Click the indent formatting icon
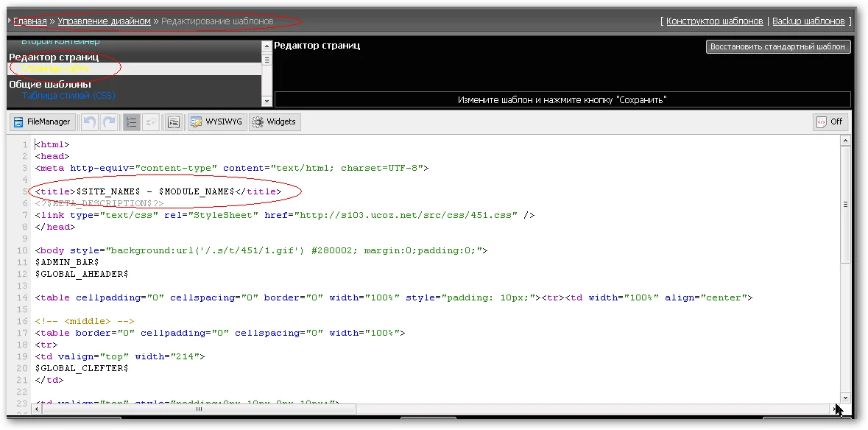The image size is (868, 430). [174, 122]
